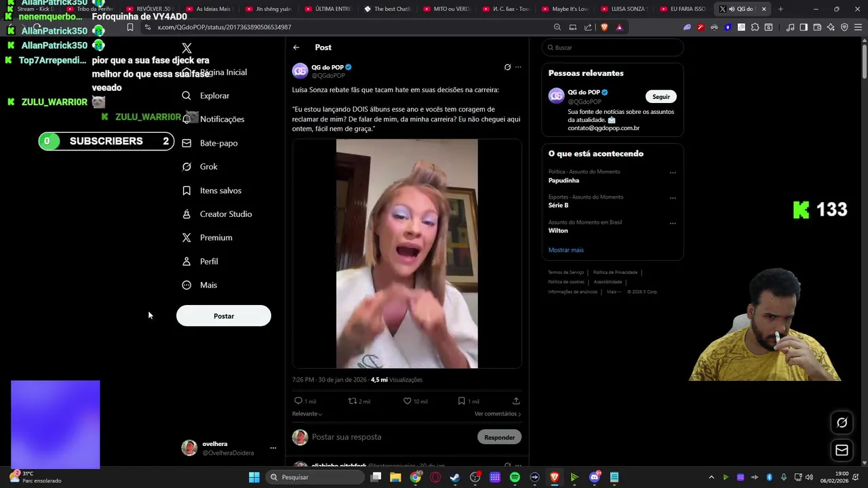Open the post's more options ellipsis
The height and width of the screenshot is (488, 868).
[x=518, y=67]
